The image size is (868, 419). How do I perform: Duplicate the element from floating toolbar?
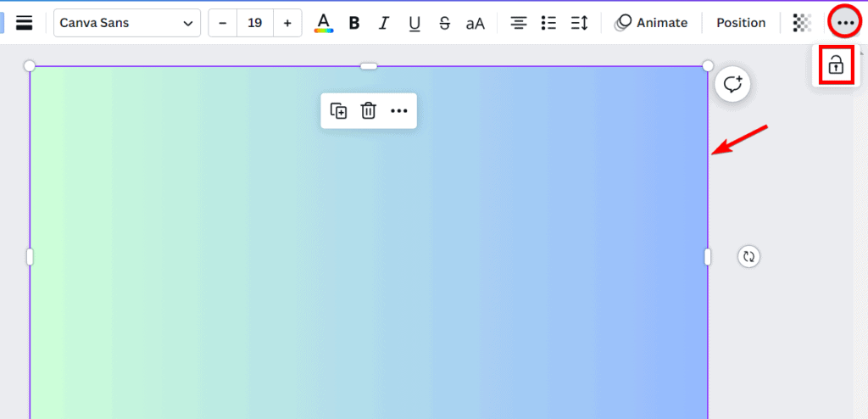coord(338,111)
